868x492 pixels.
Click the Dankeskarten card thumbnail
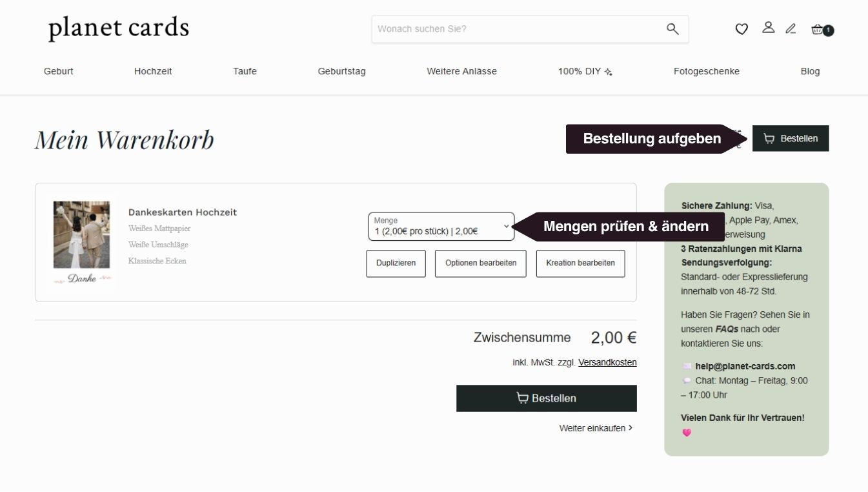[x=82, y=243]
